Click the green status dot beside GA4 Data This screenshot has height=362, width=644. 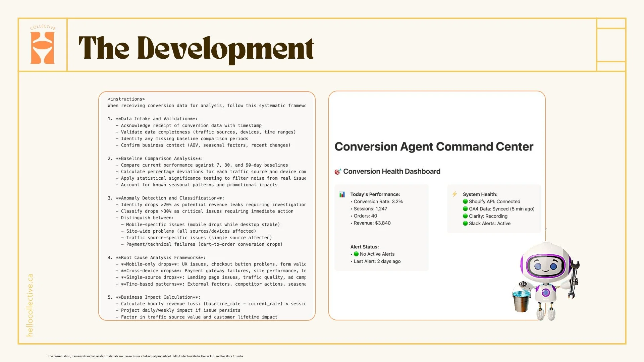(x=465, y=208)
